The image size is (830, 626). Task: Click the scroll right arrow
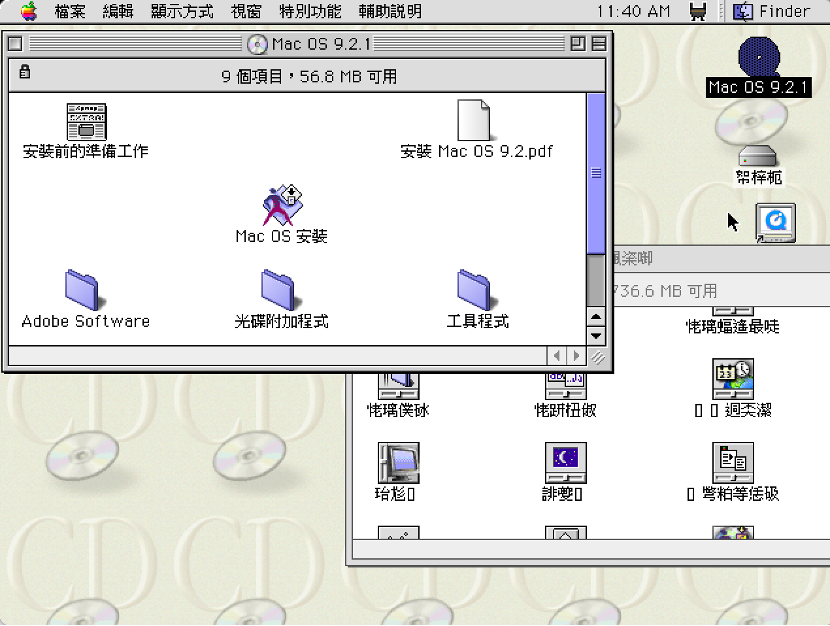pos(576,356)
